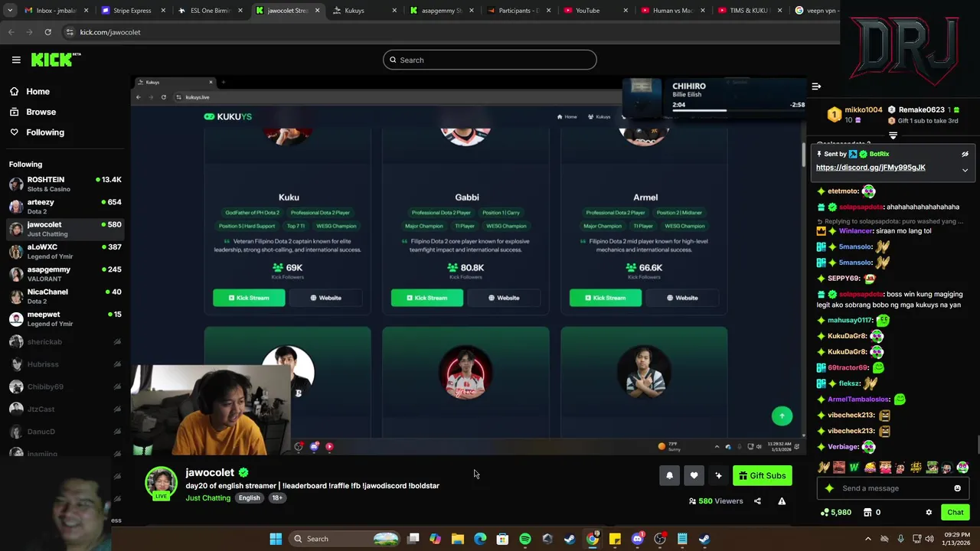Click the sparkle icon beside Gift Subs
Image resolution: width=980 pixels, height=551 pixels.
tap(718, 475)
